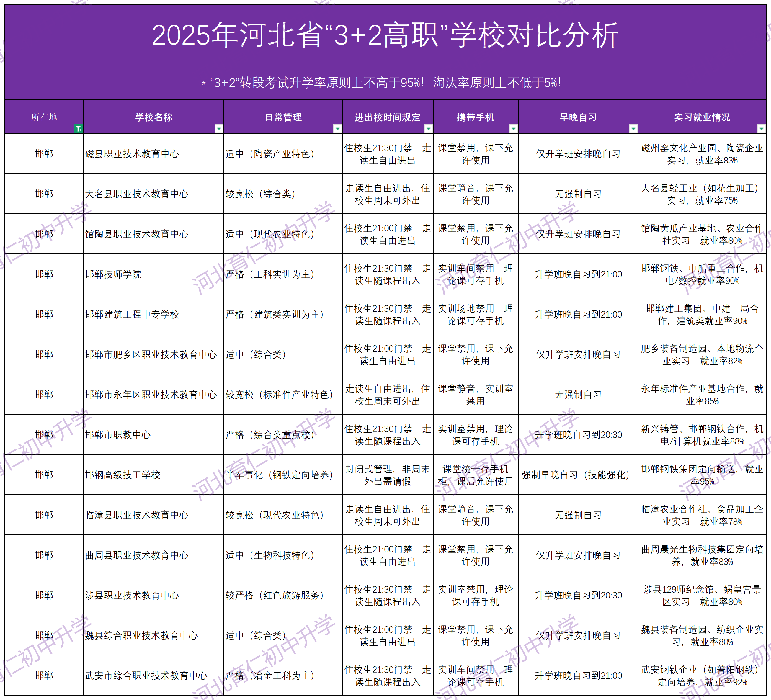Screen dimensions: 771x700
Task: Select cell 较严格（红色旅游服务）
Action: pyautogui.click(x=283, y=595)
